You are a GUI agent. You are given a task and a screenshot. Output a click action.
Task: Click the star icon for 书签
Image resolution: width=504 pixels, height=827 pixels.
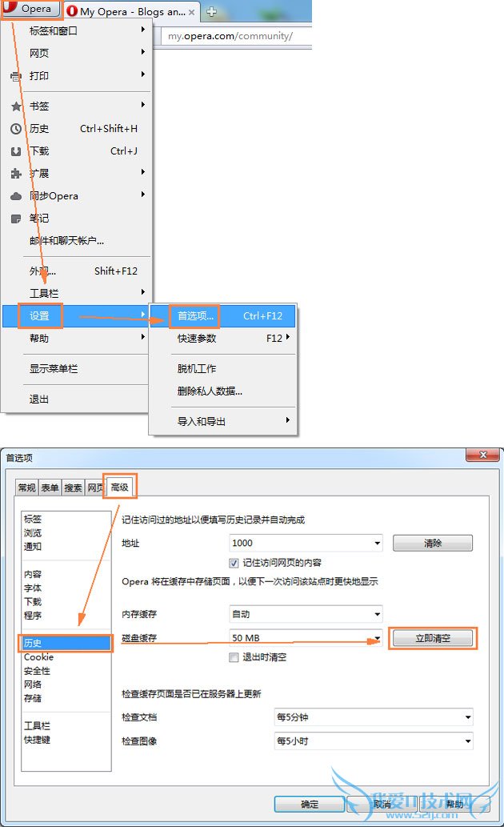click(x=16, y=106)
